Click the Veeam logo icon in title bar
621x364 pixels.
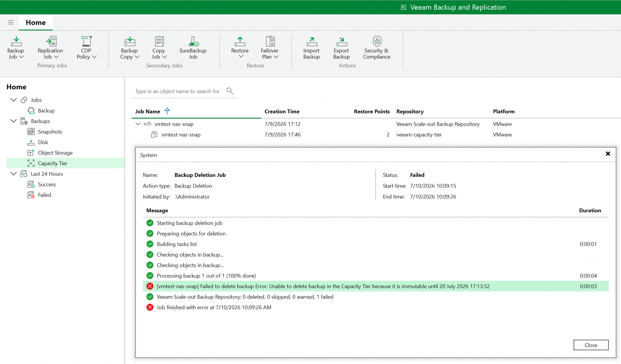pos(403,7)
